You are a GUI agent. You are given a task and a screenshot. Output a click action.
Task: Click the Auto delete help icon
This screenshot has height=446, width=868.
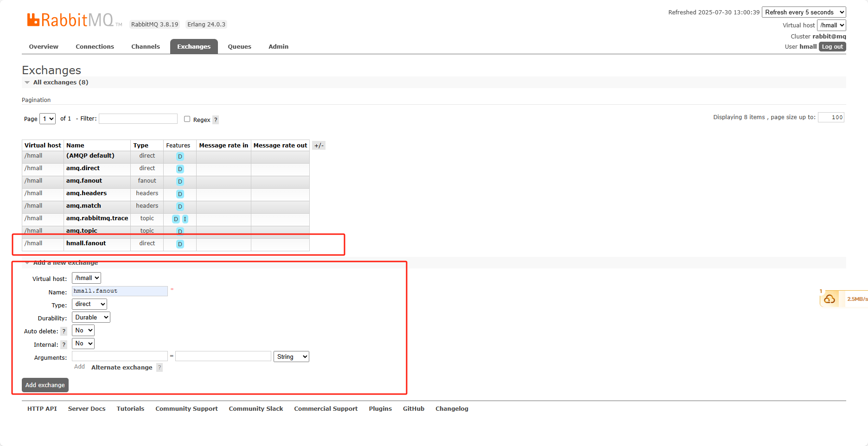[64, 331]
